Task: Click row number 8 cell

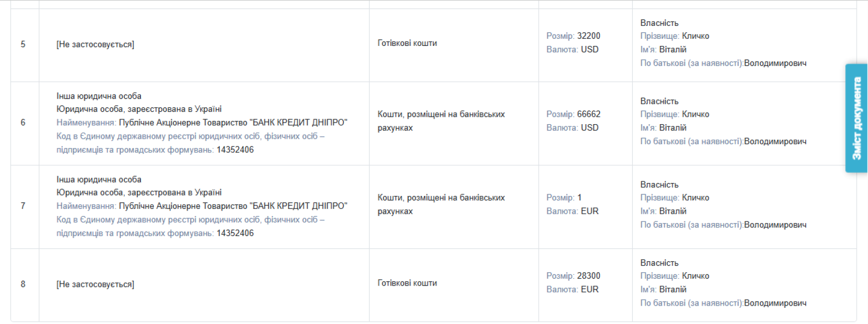Action: point(23,284)
